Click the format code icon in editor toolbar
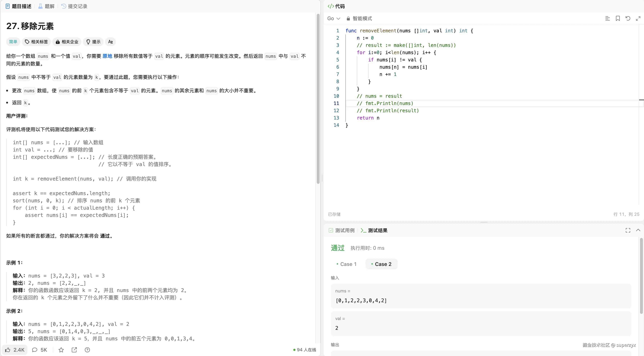The image size is (644, 356). point(607,19)
